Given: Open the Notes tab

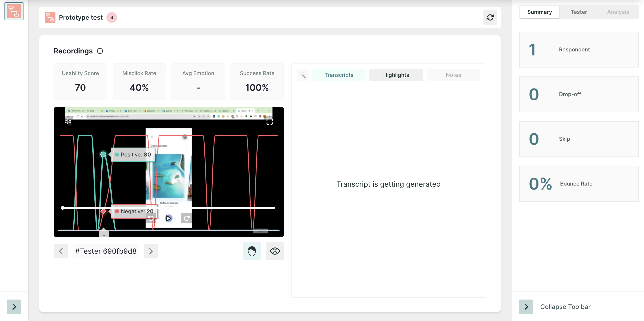Looking at the screenshot, I should click(x=453, y=75).
